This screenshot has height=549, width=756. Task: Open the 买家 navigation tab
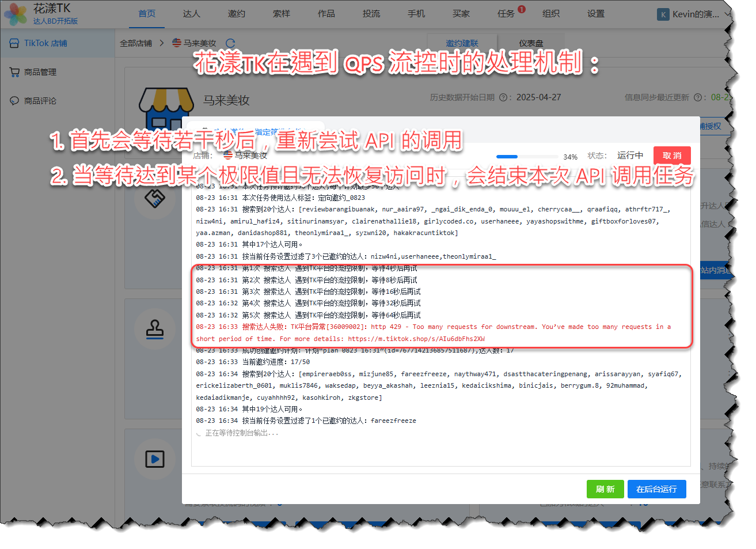pos(461,14)
